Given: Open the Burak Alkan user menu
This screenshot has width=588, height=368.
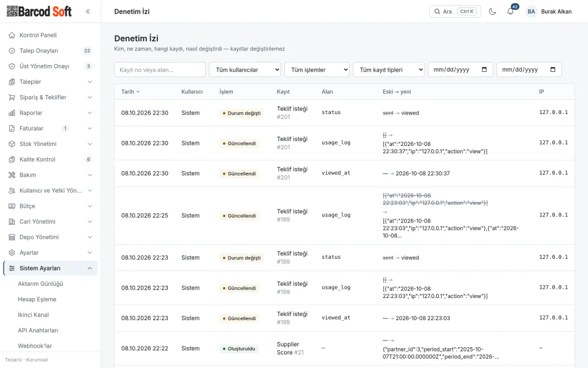Looking at the screenshot, I should point(549,11).
